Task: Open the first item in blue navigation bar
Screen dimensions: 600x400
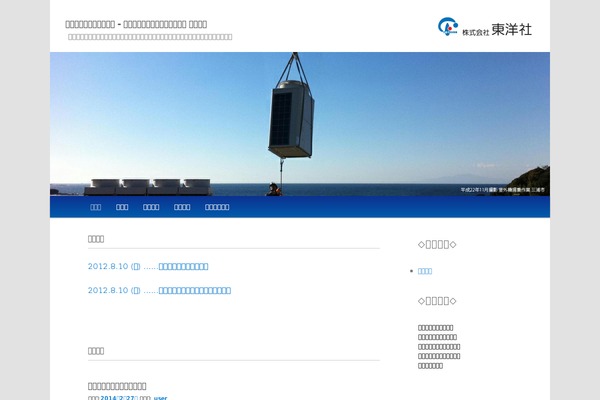Action: pos(96,207)
